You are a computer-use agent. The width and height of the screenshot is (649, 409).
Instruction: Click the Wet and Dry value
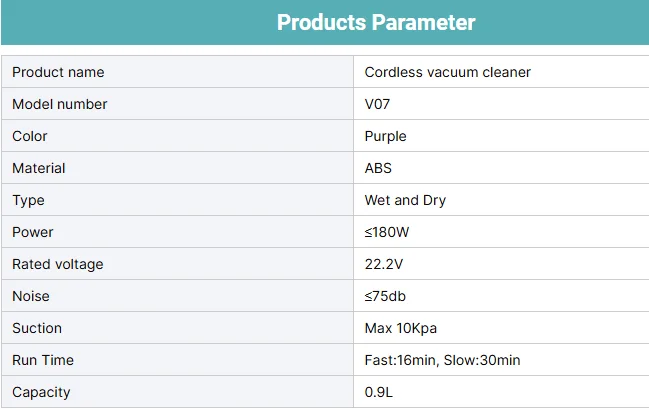pos(405,200)
